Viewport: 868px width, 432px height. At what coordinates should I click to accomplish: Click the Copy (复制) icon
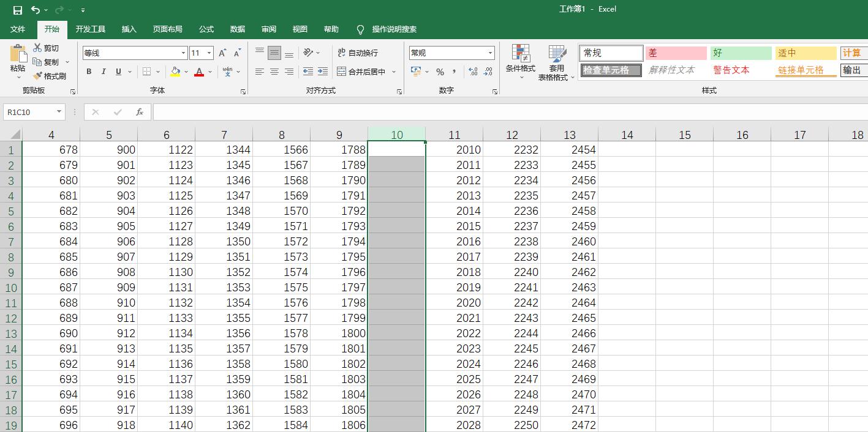point(37,62)
